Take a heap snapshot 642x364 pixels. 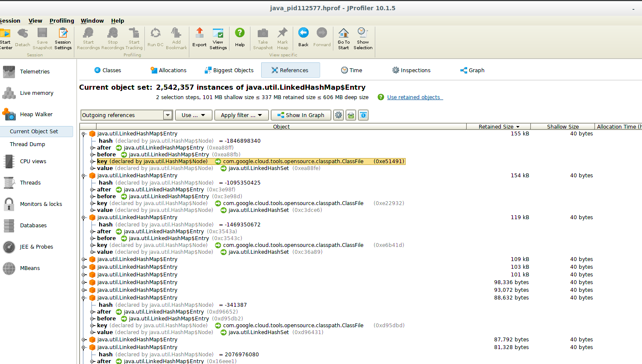pos(262,38)
